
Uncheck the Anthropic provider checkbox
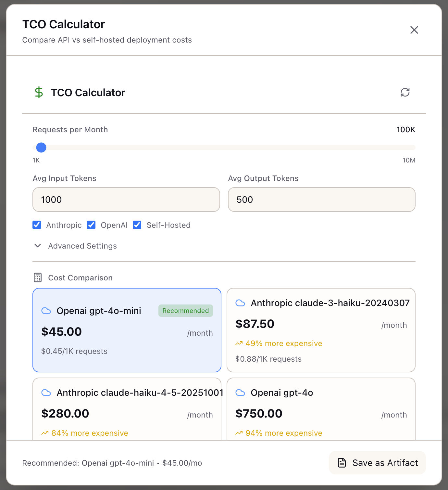37,225
